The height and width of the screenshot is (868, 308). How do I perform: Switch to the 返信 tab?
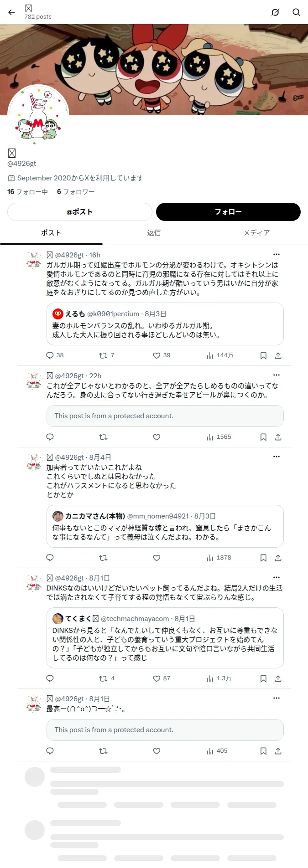(x=154, y=233)
